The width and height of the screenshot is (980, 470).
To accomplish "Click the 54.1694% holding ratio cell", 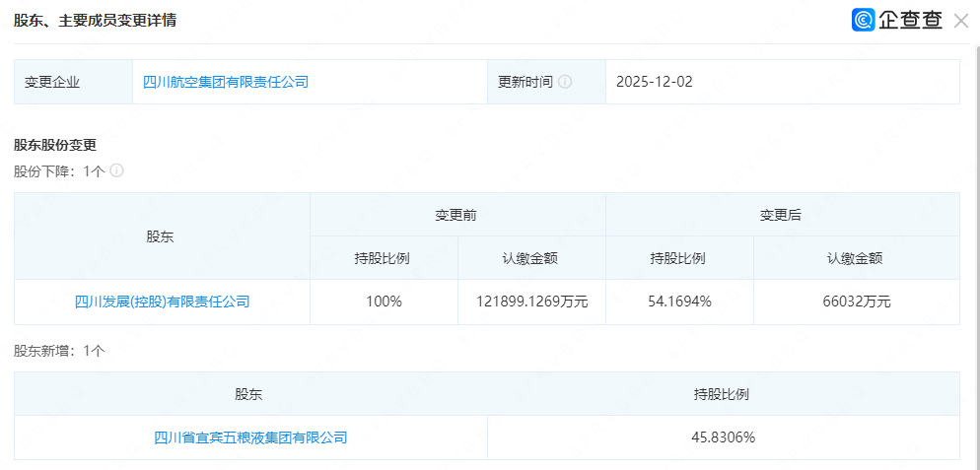I will point(678,302).
